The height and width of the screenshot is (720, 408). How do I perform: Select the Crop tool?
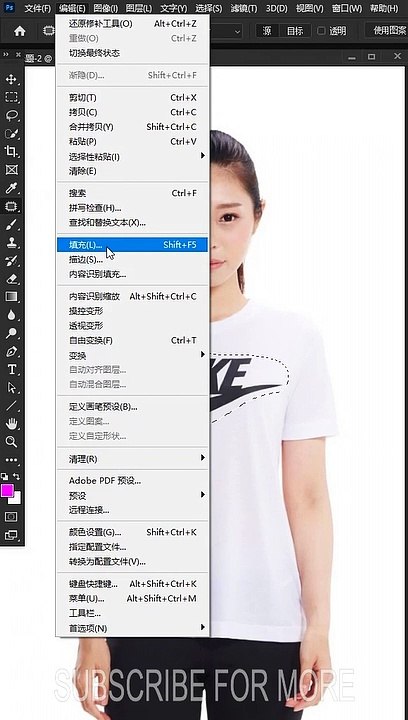pos(11,152)
